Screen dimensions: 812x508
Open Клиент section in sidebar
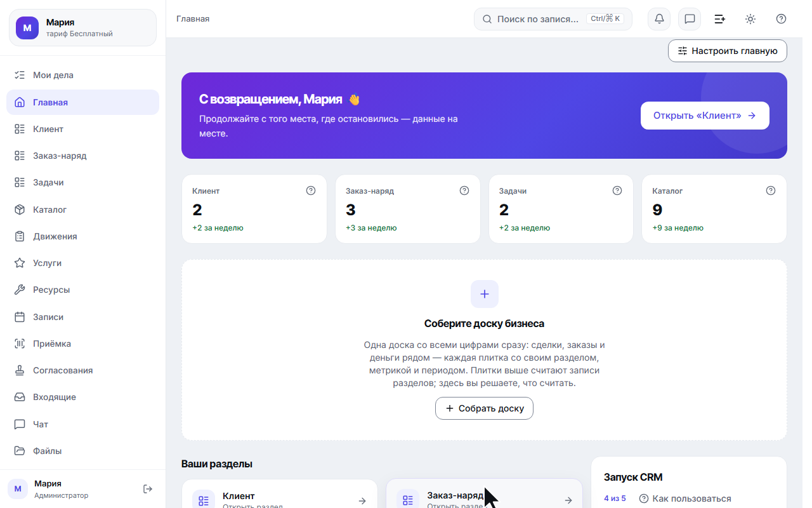tap(82, 129)
